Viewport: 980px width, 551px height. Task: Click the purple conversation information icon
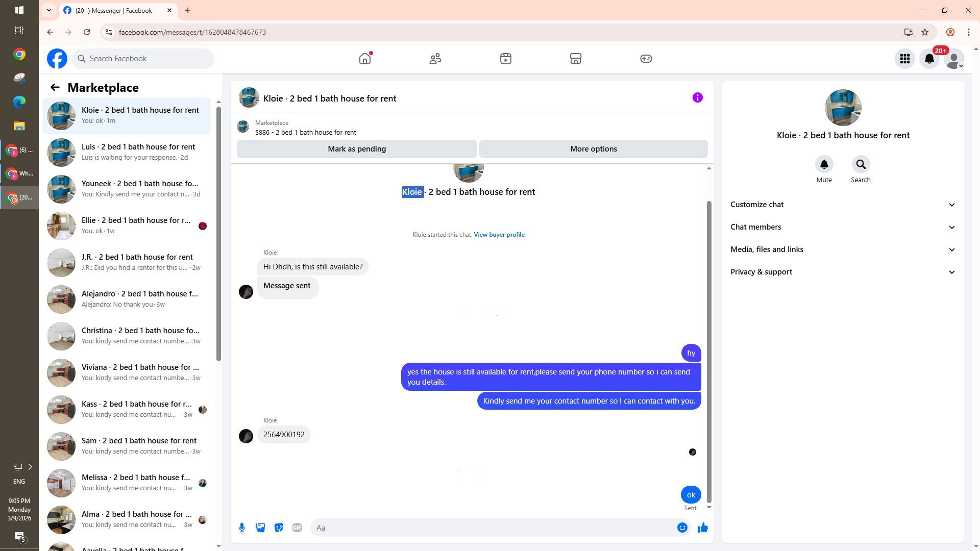click(x=697, y=97)
